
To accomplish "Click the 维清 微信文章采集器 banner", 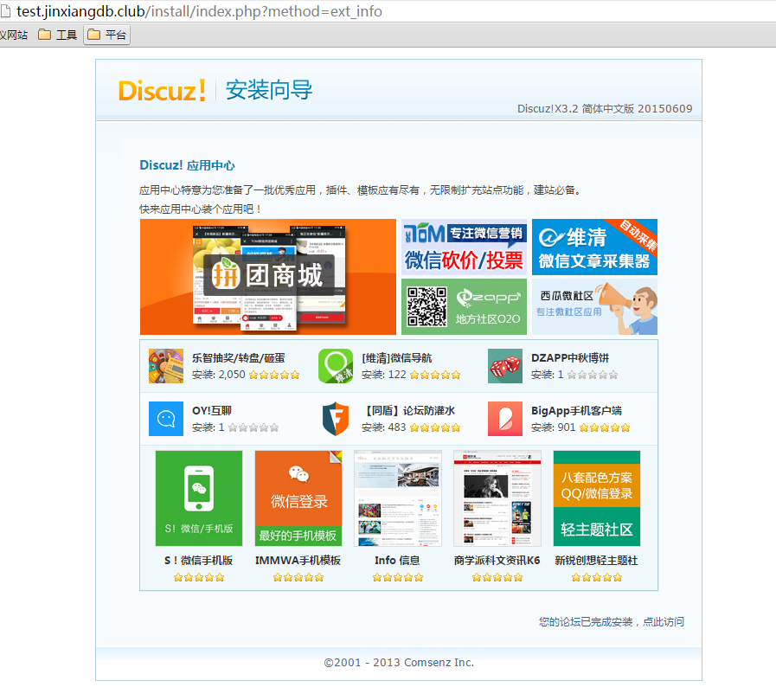I will pos(594,247).
